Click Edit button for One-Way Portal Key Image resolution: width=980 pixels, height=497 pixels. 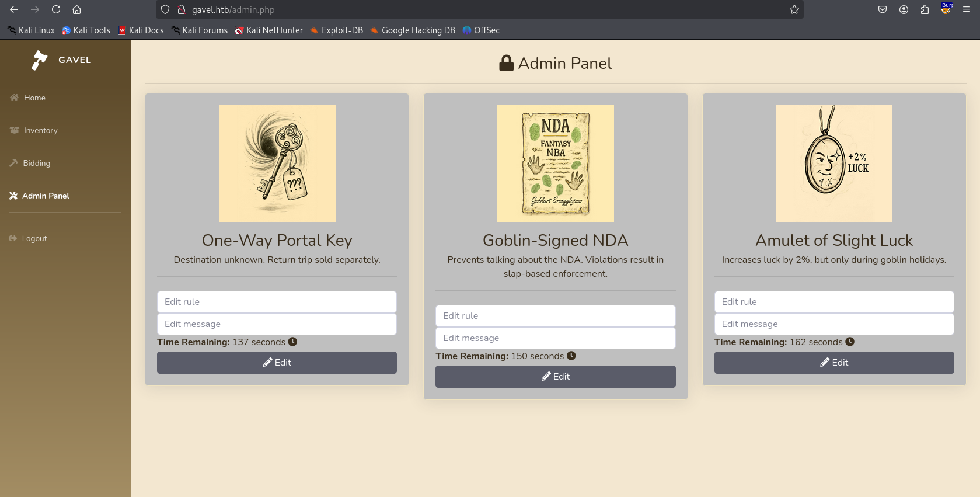[x=277, y=363]
